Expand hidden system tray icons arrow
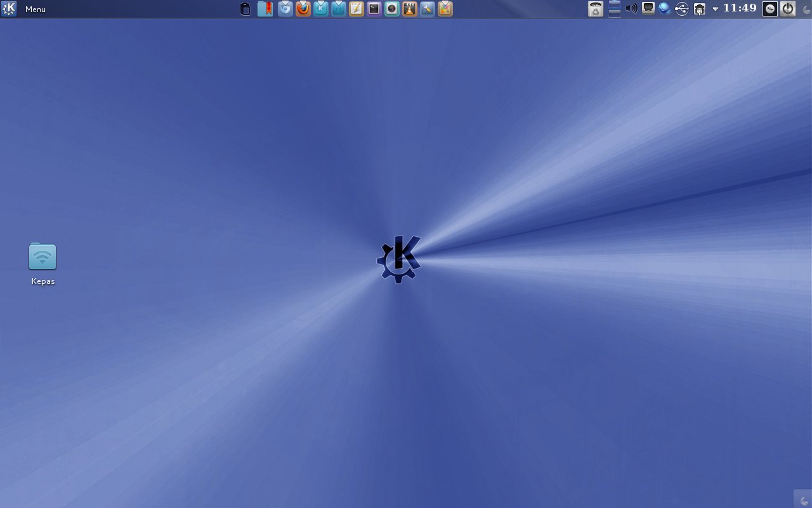The image size is (812, 508). pyautogui.click(x=716, y=9)
